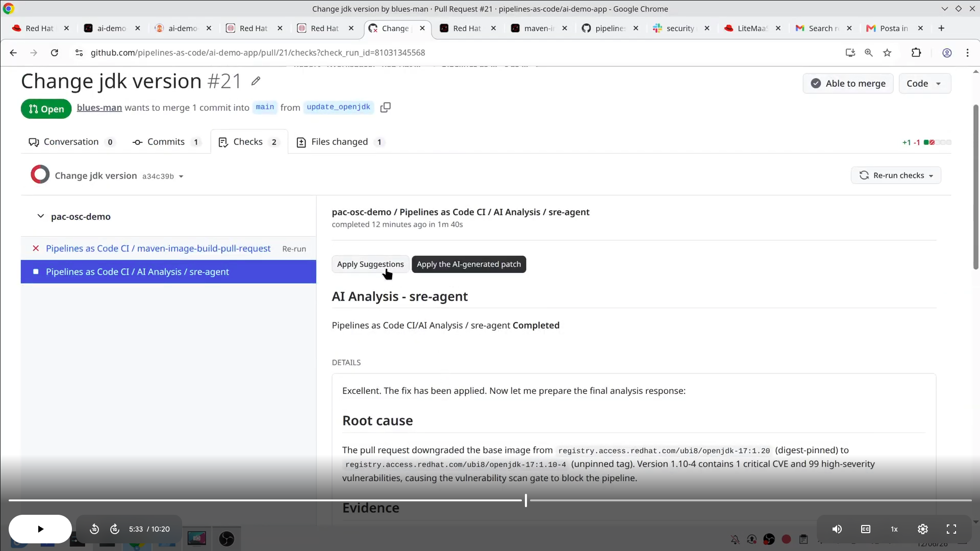Open the zoom magnifier in the address bar
980x551 pixels.
[869, 53]
